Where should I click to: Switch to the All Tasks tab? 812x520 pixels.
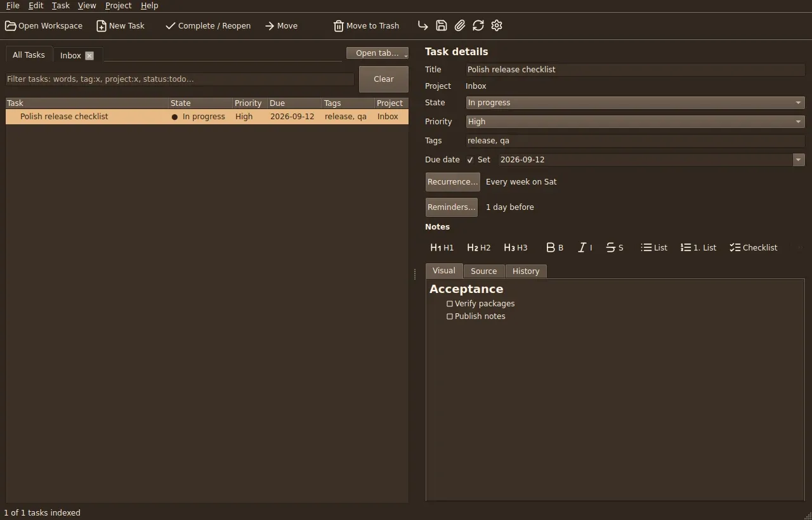coord(29,55)
